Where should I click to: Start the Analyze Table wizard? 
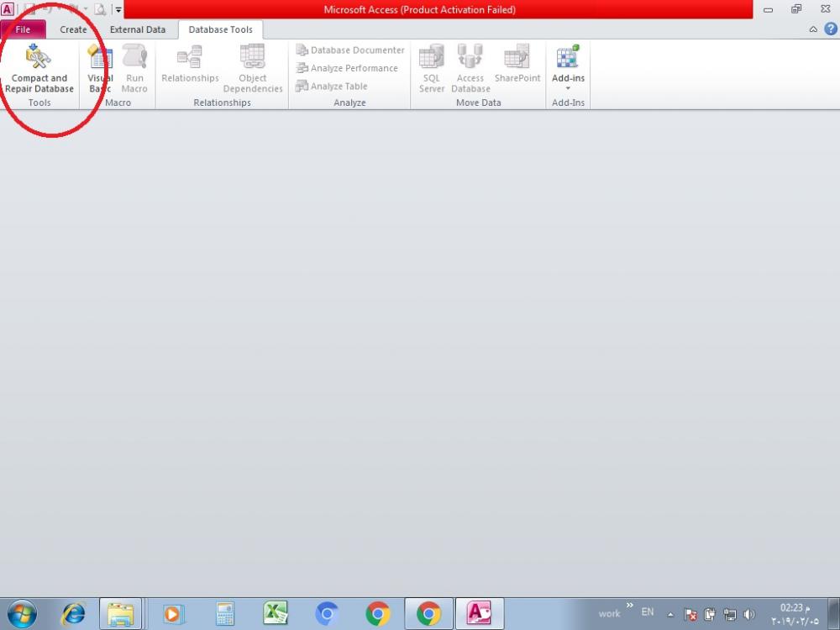[x=332, y=86]
